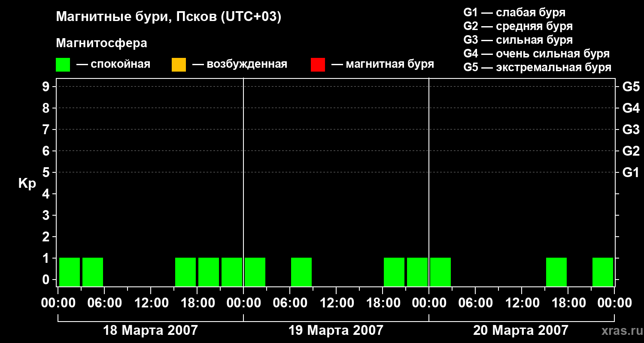Click the '20 Марта 2007' date label
644x343 pixels.
[521, 330]
